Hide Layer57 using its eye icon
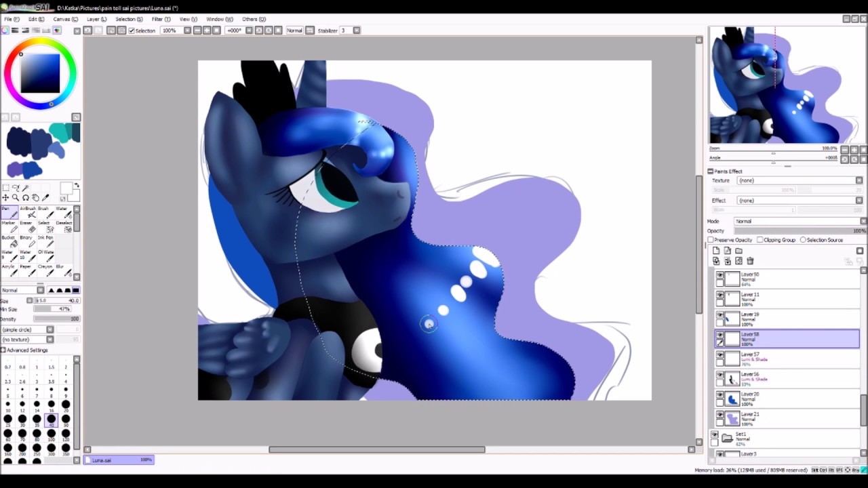This screenshot has height=488, width=868. [719, 354]
